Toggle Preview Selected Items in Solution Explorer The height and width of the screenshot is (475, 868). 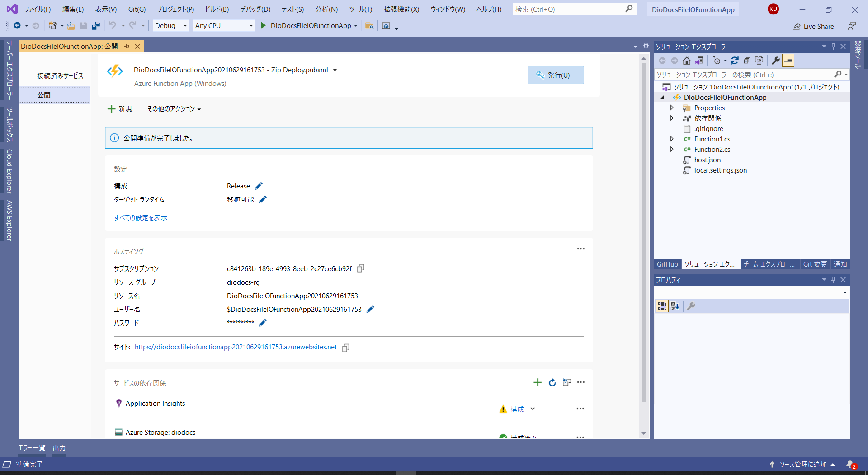(788, 61)
